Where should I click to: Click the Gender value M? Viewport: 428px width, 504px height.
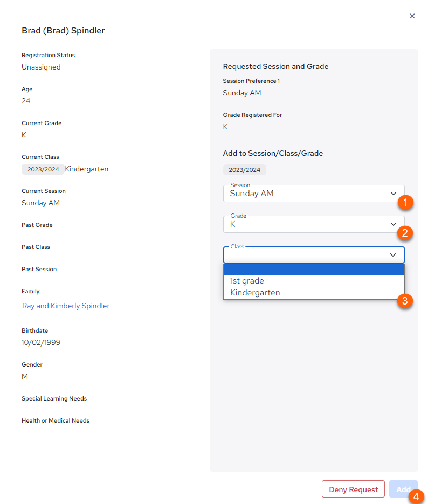25,376
